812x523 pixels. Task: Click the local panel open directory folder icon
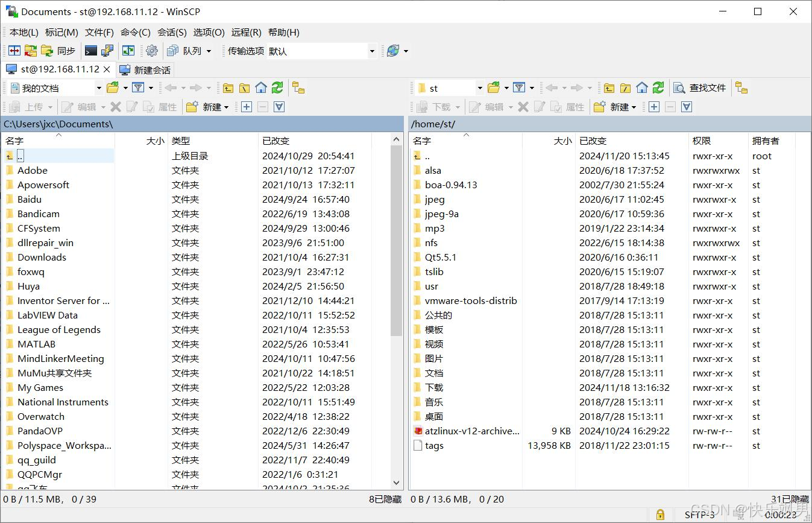pyautogui.click(x=113, y=88)
